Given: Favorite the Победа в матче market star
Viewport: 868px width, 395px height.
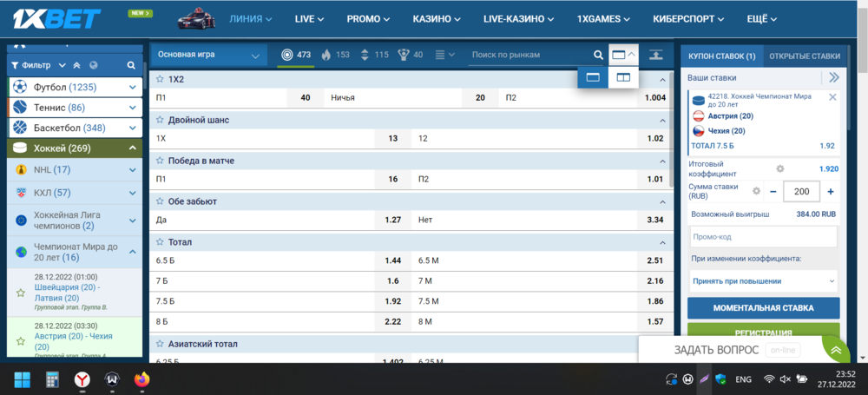Looking at the screenshot, I should (x=161, y=161).
